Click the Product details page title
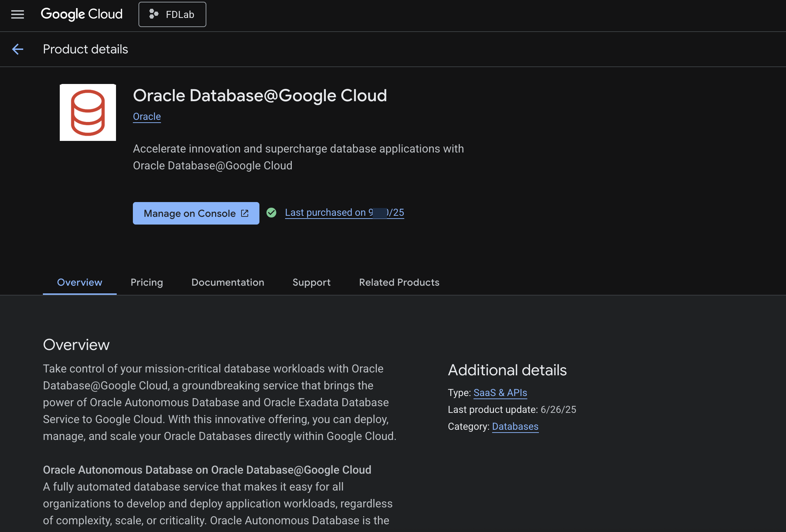 (x=85, y=49)
